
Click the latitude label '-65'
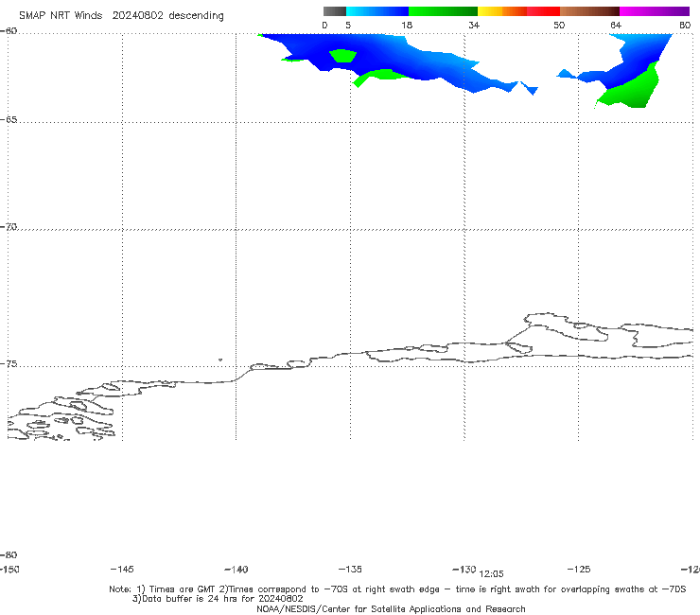tap(9, 120)
